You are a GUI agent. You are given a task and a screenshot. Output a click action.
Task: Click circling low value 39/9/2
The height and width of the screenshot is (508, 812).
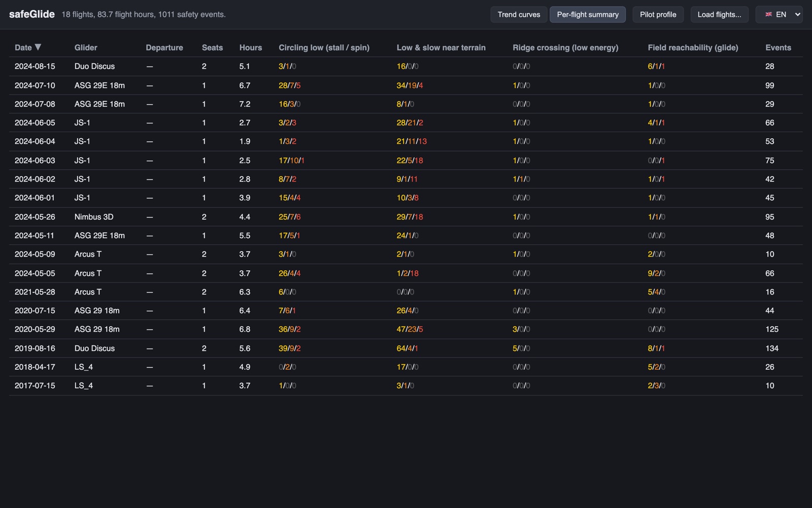pos(290,348)
